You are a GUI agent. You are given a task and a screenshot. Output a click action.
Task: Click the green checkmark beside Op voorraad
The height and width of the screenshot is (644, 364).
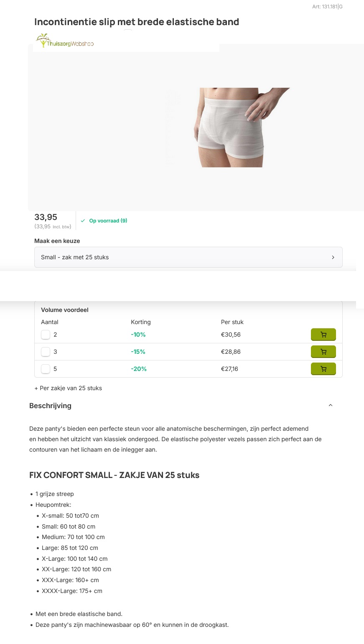click(83, 221)
